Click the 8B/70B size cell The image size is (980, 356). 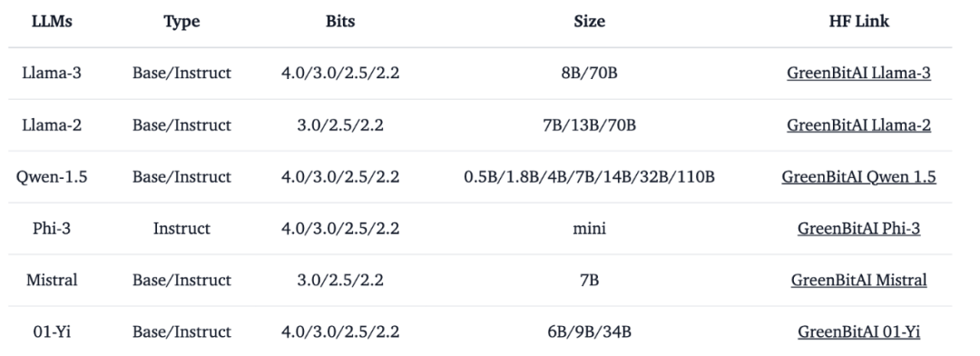[590, 74]
